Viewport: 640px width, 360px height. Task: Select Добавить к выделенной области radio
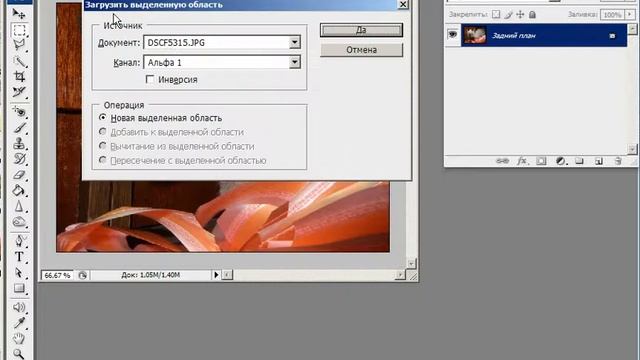(103, 131)
